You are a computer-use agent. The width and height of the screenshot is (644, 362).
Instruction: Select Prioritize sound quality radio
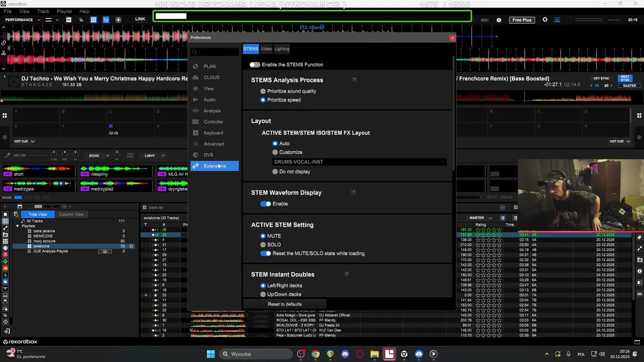click(263, 91)
